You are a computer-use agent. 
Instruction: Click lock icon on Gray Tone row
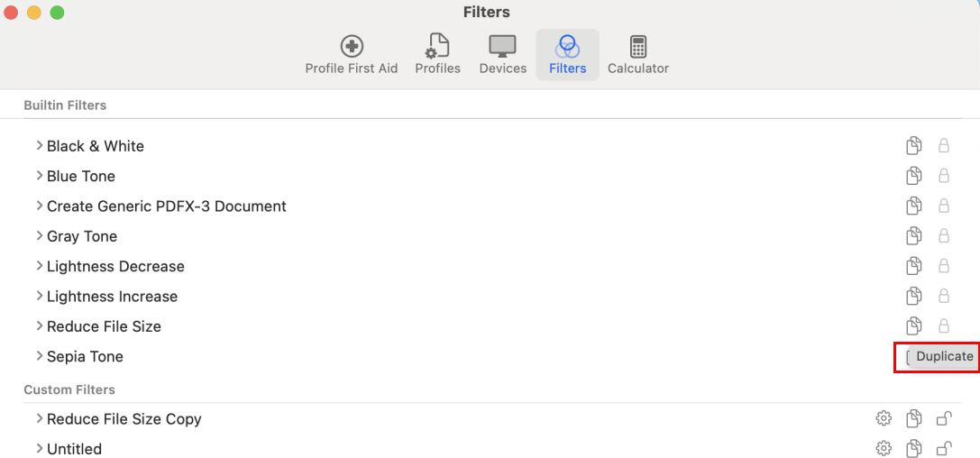click(944, 235)
